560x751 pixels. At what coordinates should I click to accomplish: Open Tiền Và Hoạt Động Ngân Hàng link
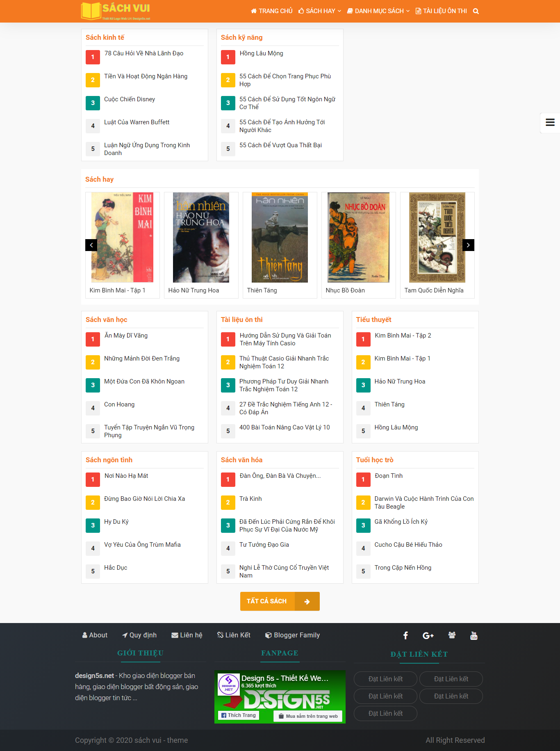click(x=146, y=76)
